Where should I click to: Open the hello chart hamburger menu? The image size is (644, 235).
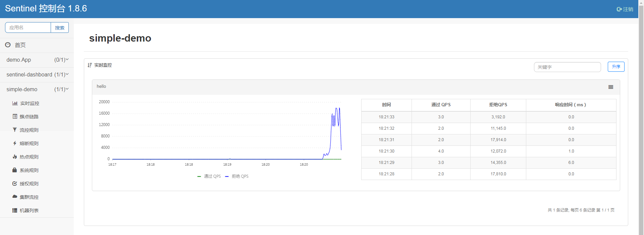pyautogui.click(x=610, y=87)
